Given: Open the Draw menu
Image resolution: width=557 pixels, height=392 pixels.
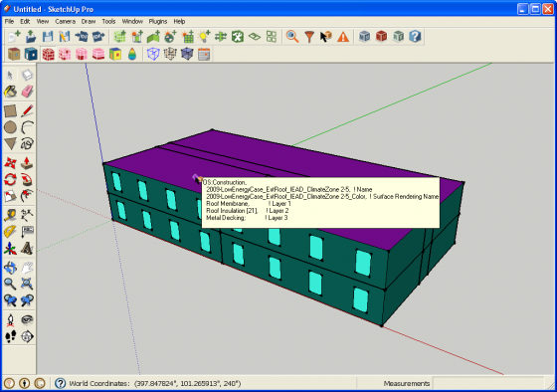Looking at the screenshot, I should pyautogui.click(x=89, y=21).
